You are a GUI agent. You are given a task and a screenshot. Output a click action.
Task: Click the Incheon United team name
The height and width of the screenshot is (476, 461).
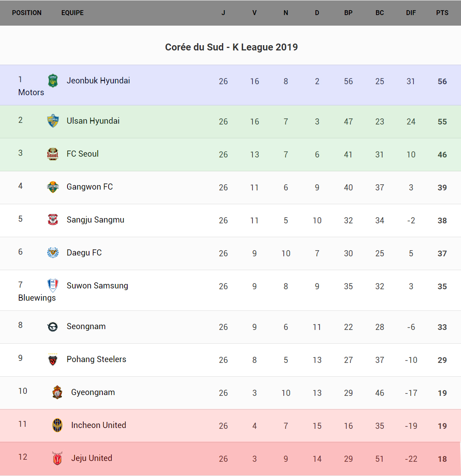click(x=98, y=425)
